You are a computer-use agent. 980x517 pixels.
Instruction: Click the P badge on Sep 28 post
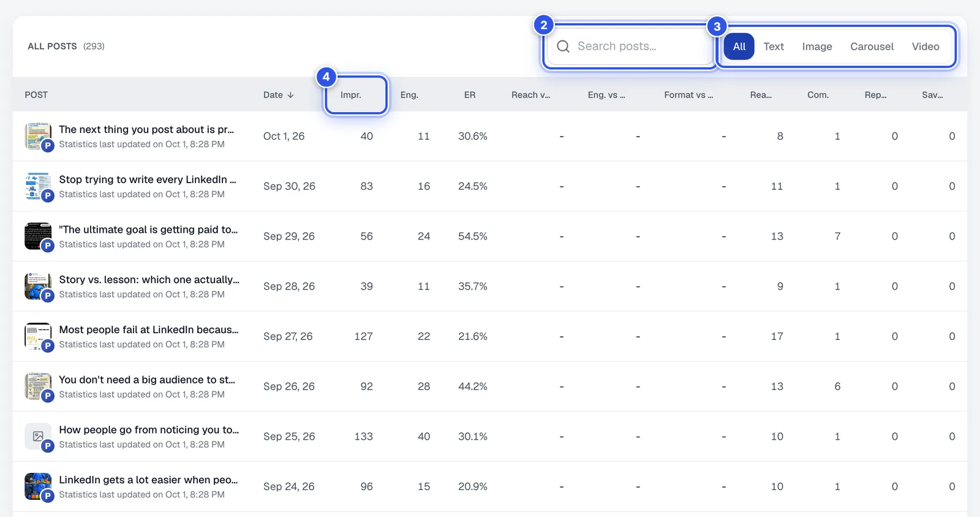[x=48, y=296]
